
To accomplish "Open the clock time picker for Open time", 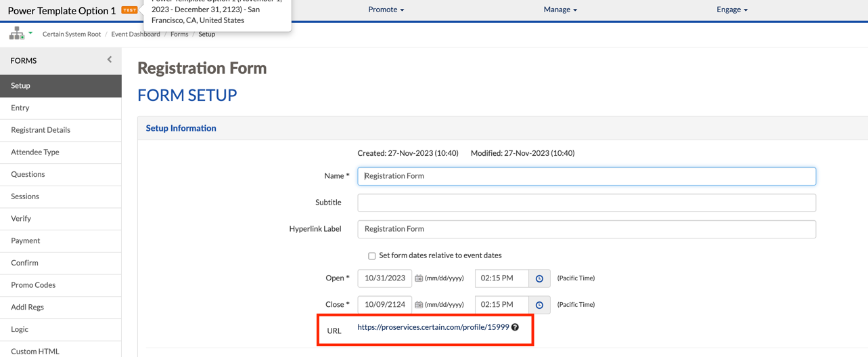I will tap(539, 278).
